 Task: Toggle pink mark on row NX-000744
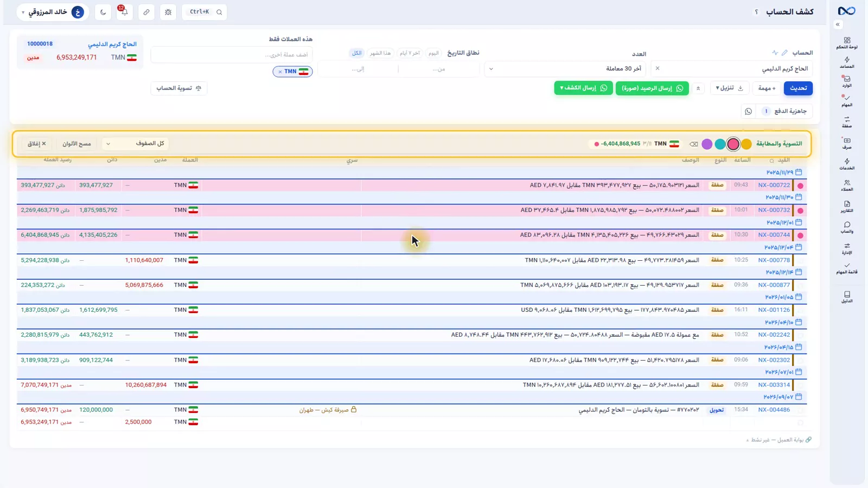click(800, 235)
